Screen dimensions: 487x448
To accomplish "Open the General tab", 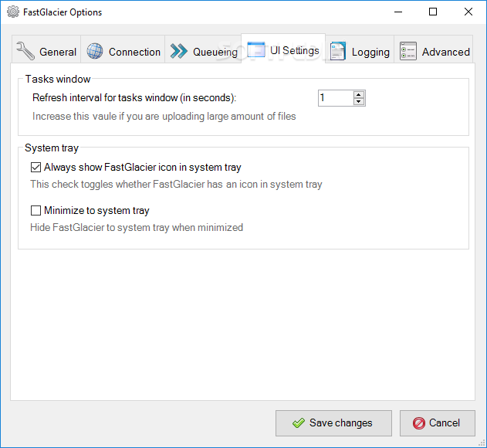I will pyautogui.click(x=46, y=49).
